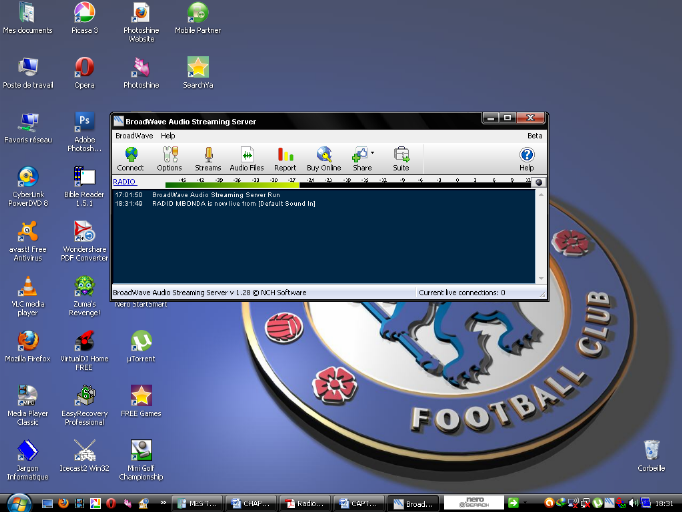
Task: Open the Suite toolbox icon
Action: [401, 158]
